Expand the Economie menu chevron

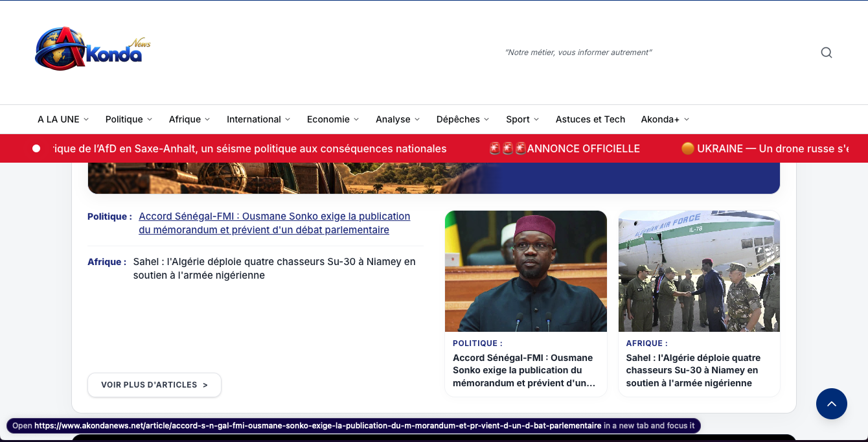click(x=356, y=119)
